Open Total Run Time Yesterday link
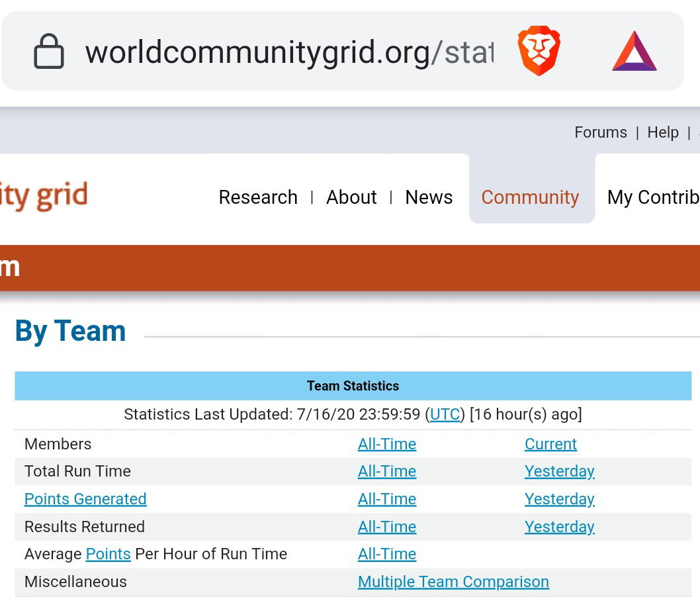 coord(559,471)
